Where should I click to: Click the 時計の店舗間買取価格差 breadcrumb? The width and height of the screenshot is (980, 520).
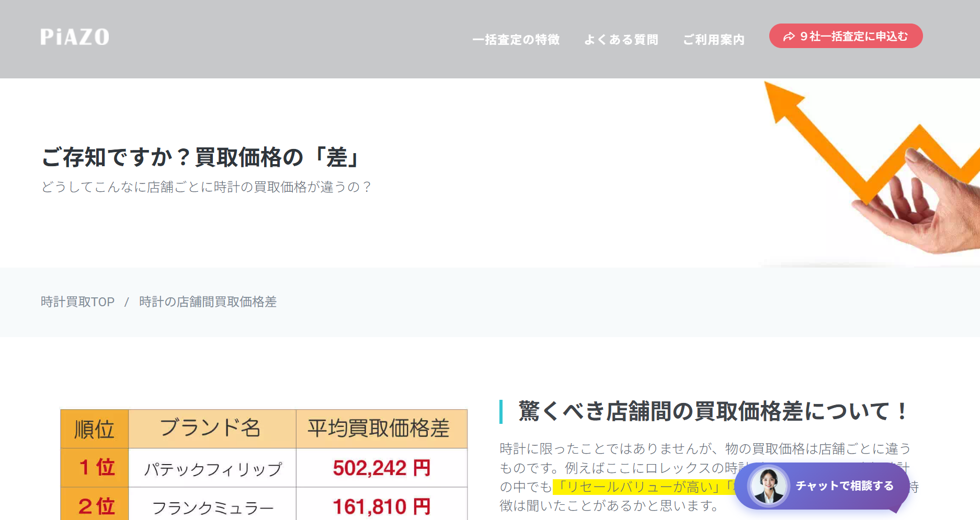coord(208,302)
